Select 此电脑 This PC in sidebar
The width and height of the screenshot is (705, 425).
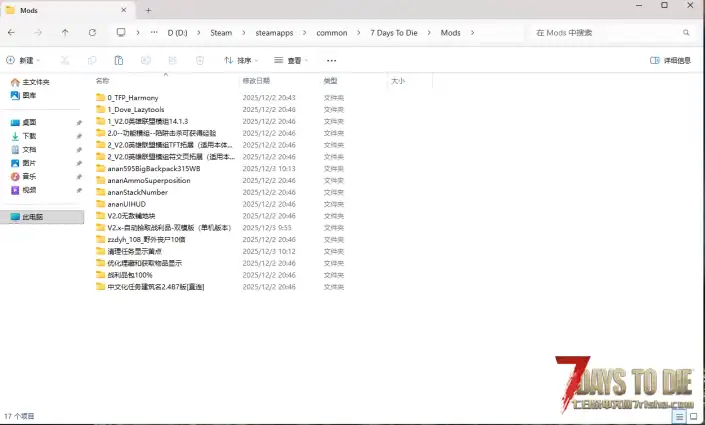coord(43,217)
